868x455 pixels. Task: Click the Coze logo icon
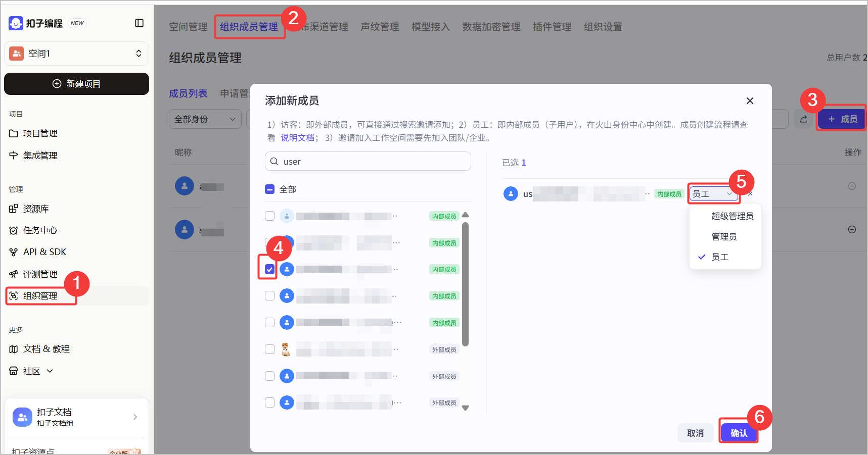point(16,23)
